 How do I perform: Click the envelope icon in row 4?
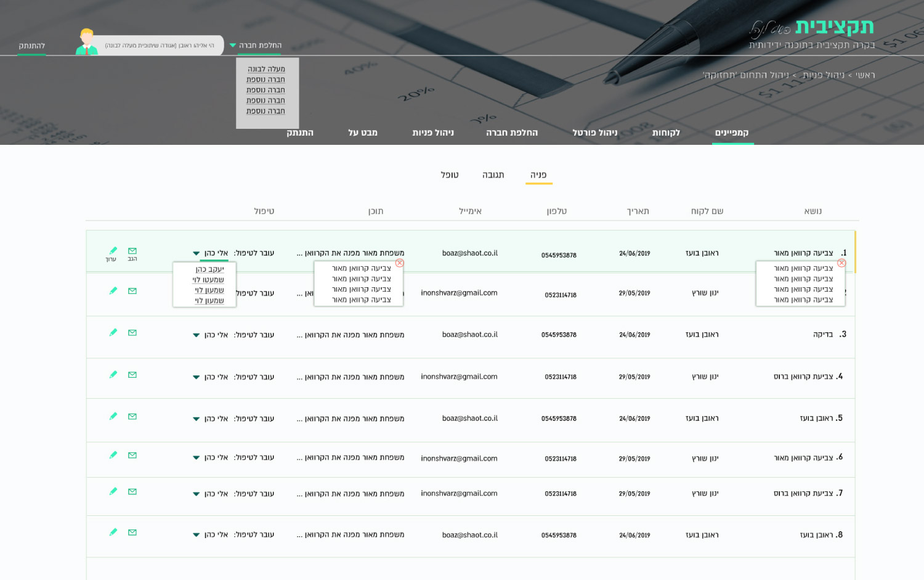click(x=132, y=375)
